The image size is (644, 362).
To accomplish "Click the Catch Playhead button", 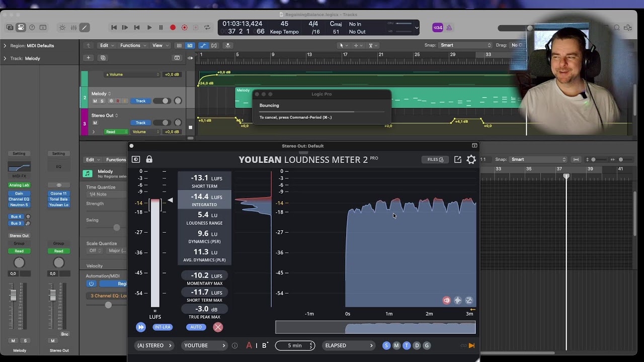I will coord(227,45).
